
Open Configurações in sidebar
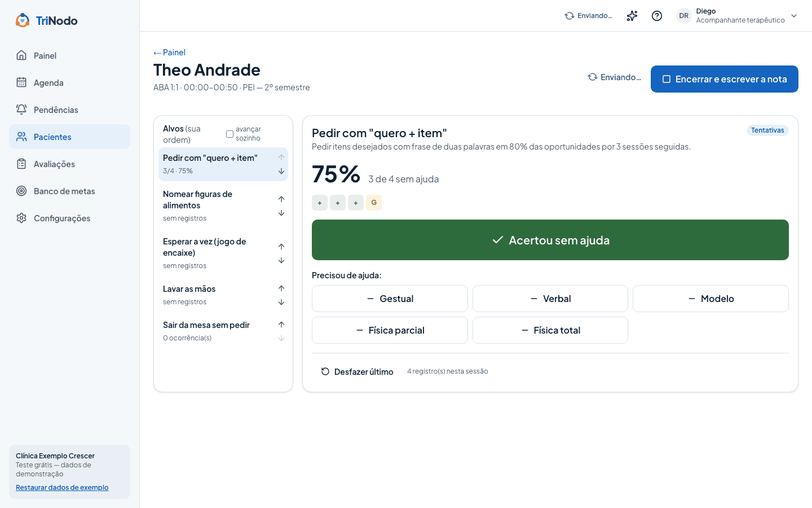69,218
